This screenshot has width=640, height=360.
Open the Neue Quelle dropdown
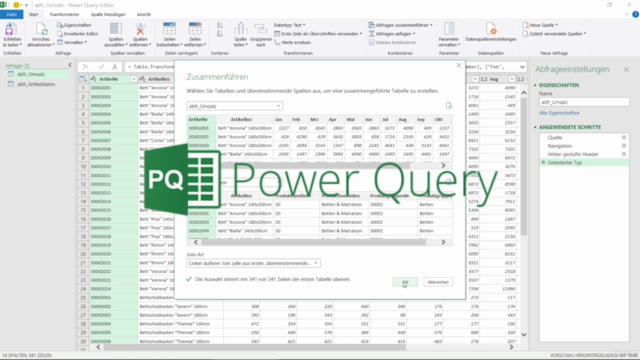pyautogui.click(x=540, y=25)
